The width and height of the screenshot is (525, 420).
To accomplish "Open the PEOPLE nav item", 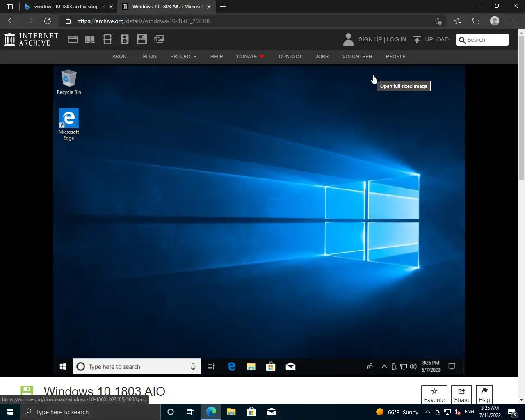I will click(x=396, y=57).
